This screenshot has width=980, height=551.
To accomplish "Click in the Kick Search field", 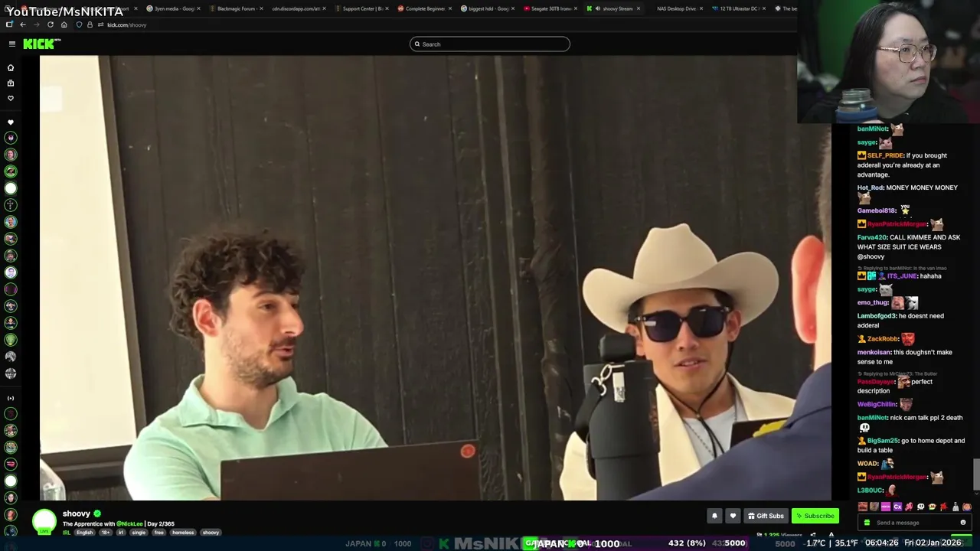I will (x=490, y=44).
